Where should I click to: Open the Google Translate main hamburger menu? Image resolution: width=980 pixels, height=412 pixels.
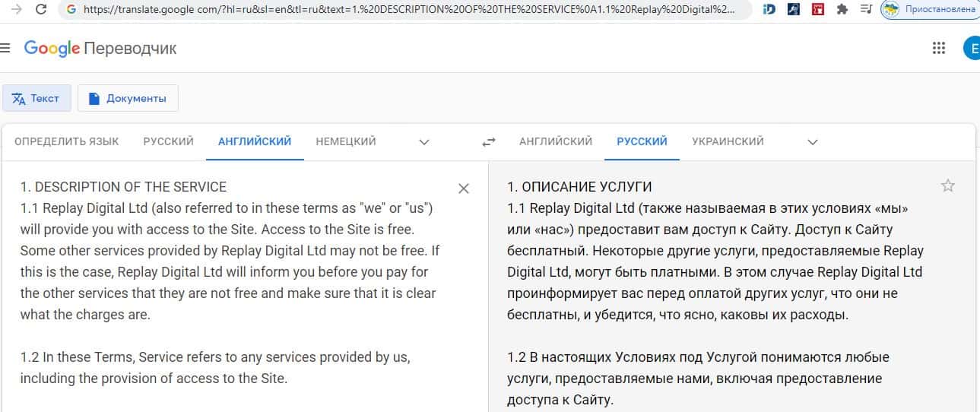coord(5,49)
